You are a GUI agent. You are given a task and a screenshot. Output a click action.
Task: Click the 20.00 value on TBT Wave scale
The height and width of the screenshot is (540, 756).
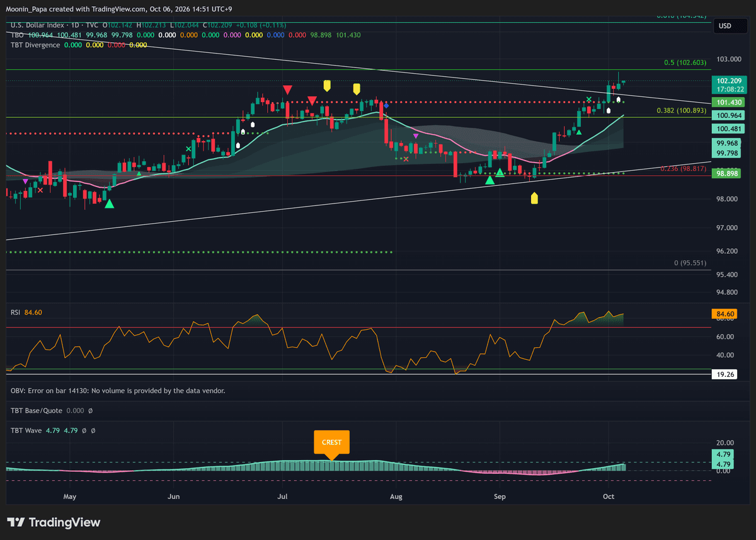coord(726,443)
